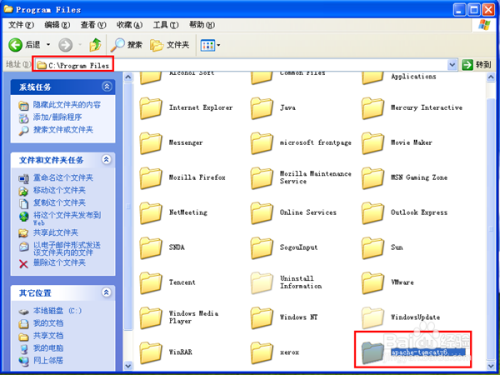500x375 pixels.
Task: Go up one folder level icon
Action: point(95,45)
